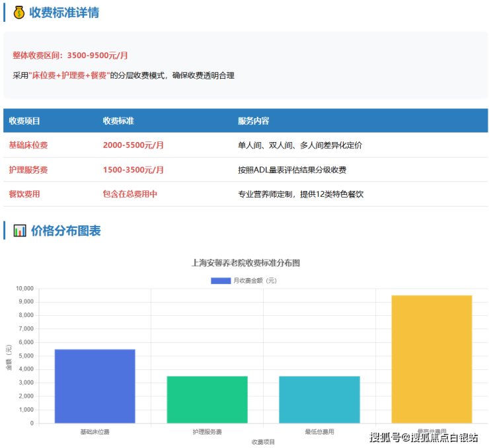Screen dimensions: 489x448
Task: Click the 服务内容 column header
Action: (x=253, y=121)
